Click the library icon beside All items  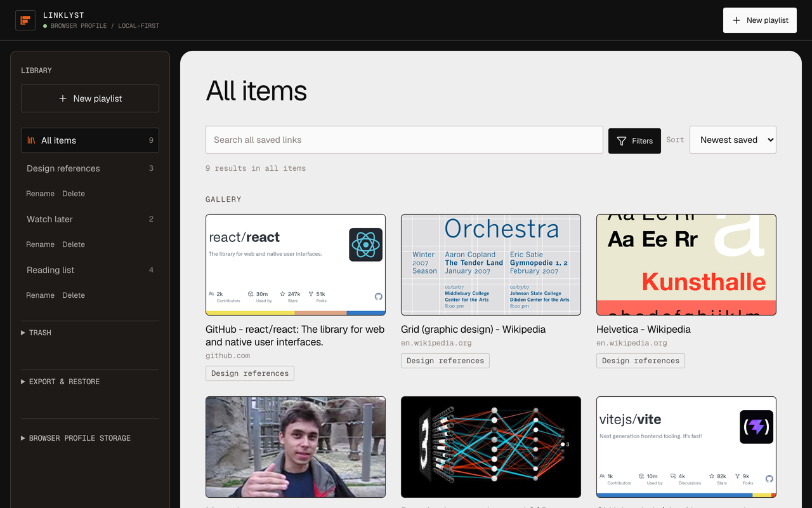[31, 140]
